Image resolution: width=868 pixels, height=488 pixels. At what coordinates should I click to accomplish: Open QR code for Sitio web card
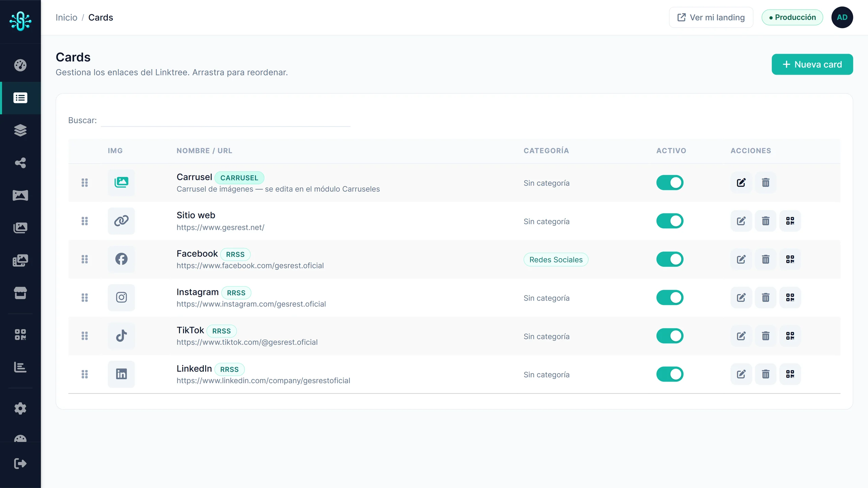[790, 221]
